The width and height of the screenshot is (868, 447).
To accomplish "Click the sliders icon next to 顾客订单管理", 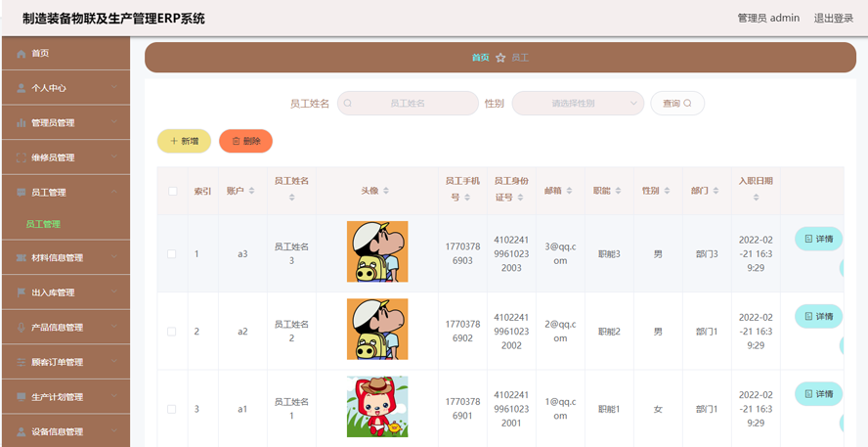I will 22,362.
